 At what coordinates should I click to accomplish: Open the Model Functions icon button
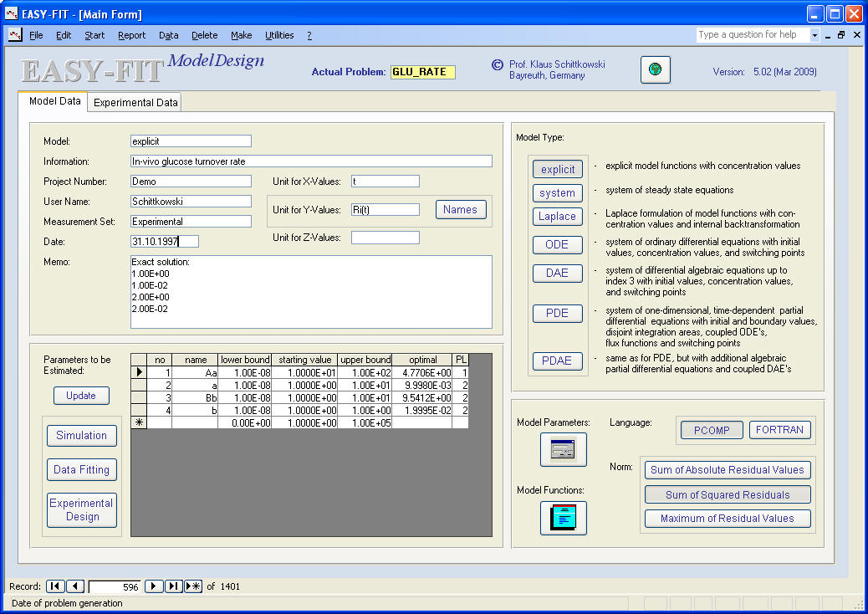click(563, 518)
